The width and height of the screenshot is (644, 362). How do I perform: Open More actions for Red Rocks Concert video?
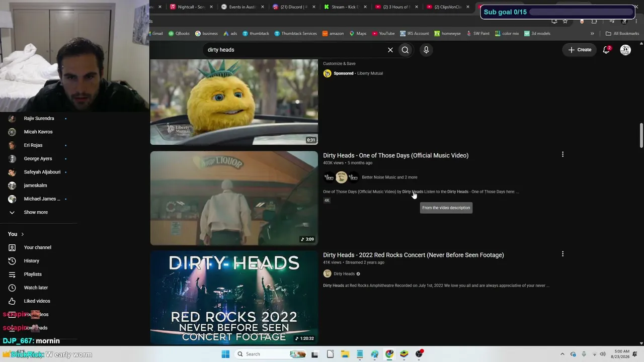pos(562,254)
